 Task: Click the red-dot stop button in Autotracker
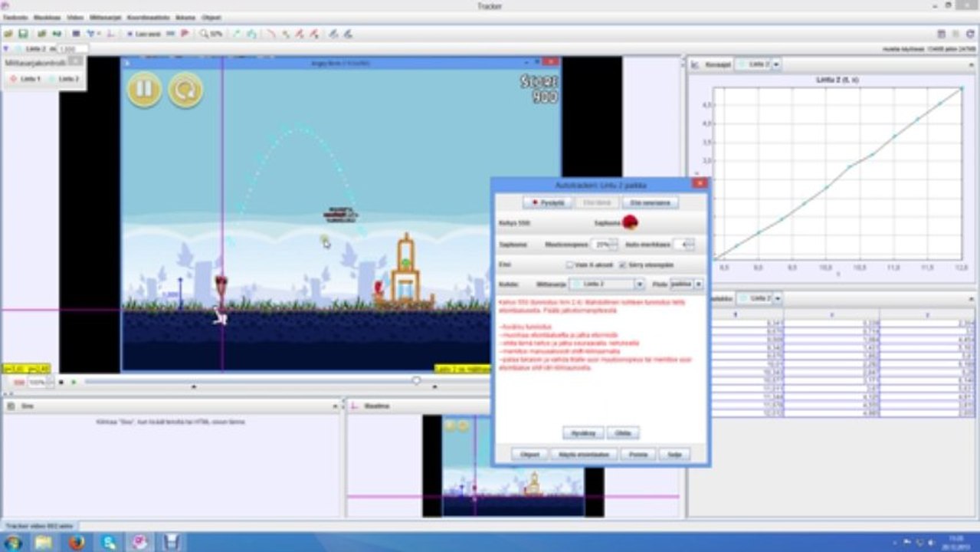click(x=547, y=202)
